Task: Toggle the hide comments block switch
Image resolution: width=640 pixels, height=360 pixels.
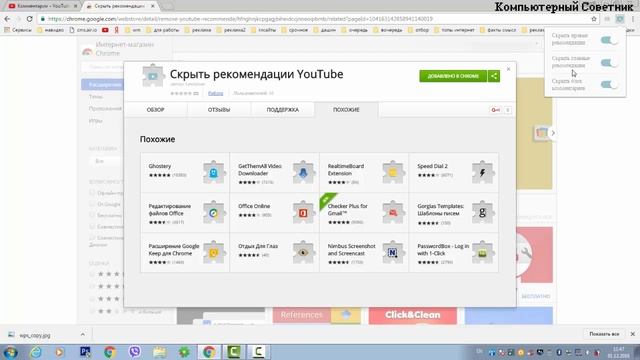Action: (x=609, y=84)
